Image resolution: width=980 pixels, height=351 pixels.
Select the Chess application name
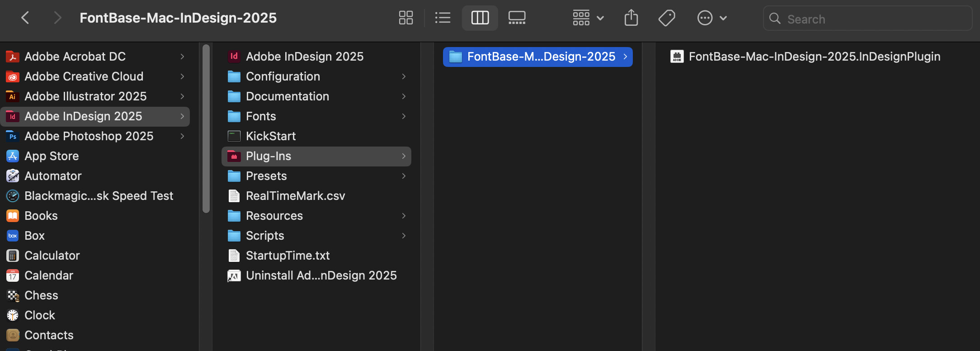pyautogui.click(x=41, y=295)
